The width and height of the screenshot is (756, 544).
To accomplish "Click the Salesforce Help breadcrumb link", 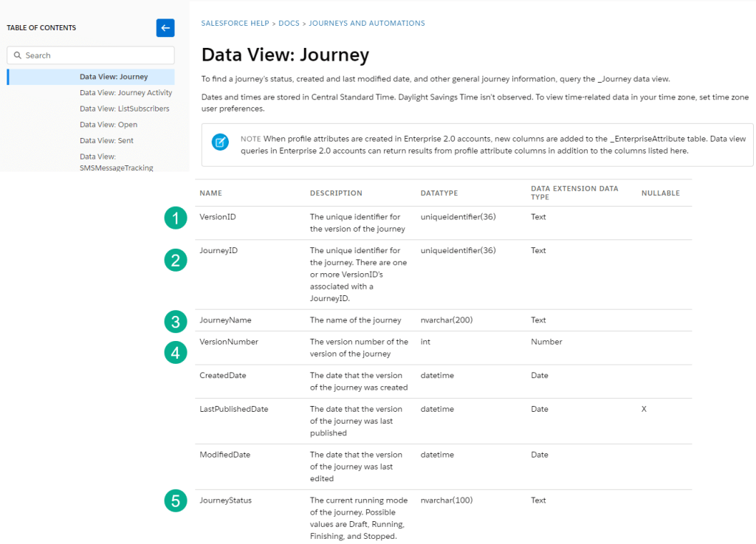I will point(235,24).
